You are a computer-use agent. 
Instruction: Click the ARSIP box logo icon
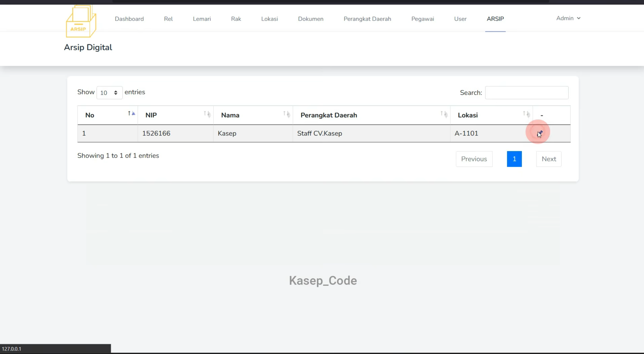81,21
